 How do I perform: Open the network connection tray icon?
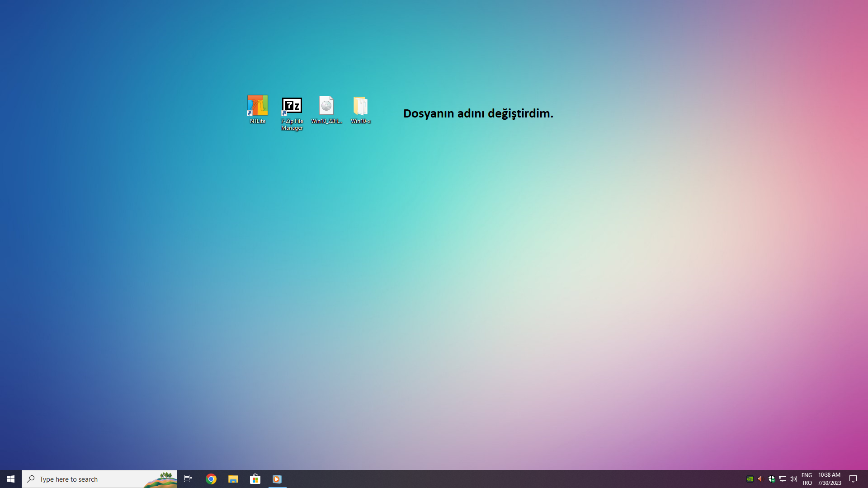point(783,479)
